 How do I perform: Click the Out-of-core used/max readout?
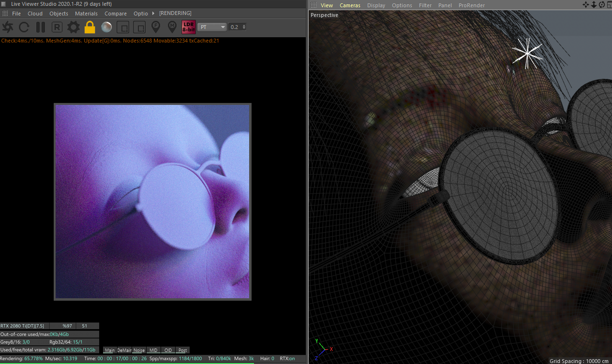49,334
